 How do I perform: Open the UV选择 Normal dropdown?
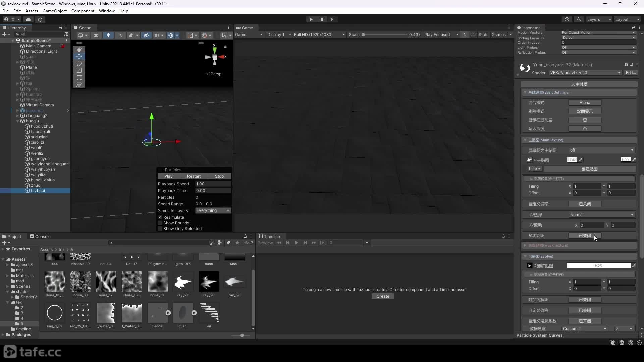click(602, 215)
